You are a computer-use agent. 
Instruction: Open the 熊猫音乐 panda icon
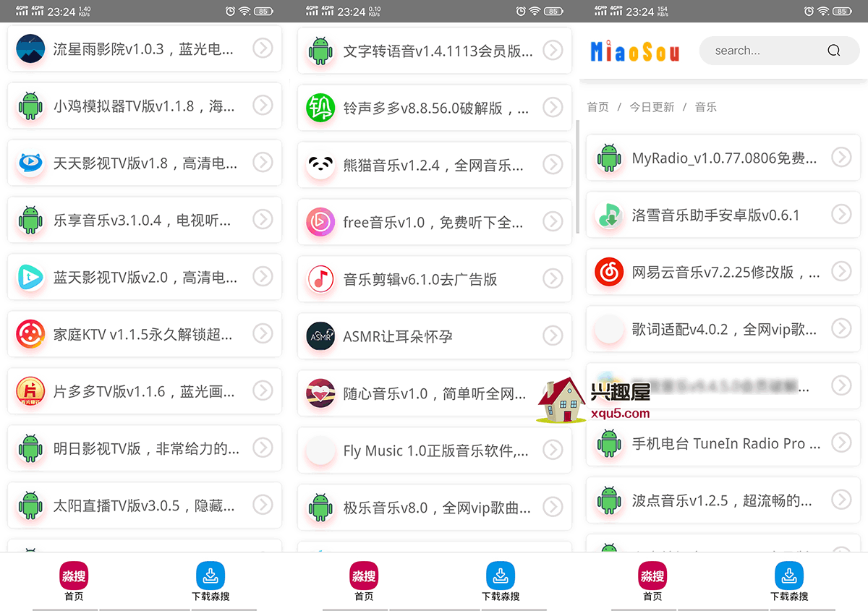tap(320, 165)
